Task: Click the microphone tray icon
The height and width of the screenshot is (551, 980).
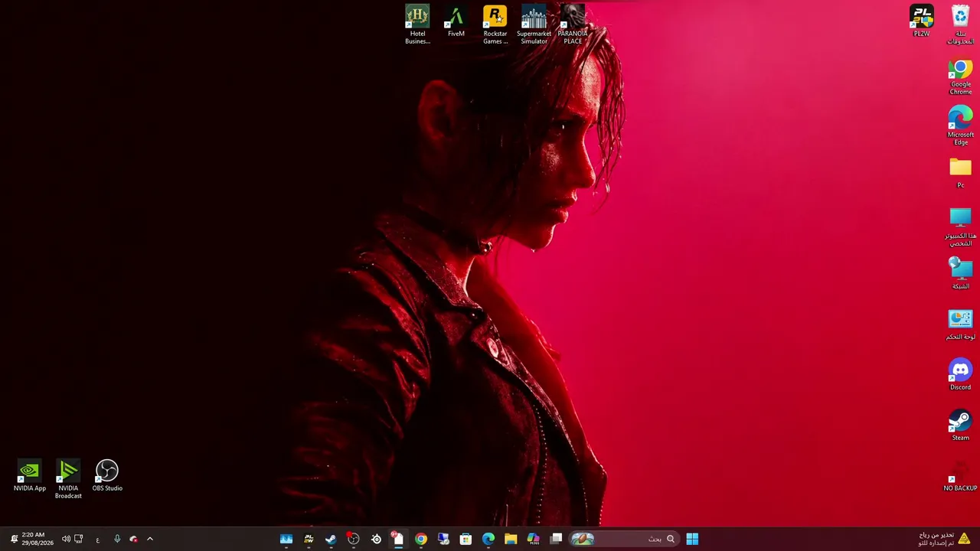Action: [117, 539]
